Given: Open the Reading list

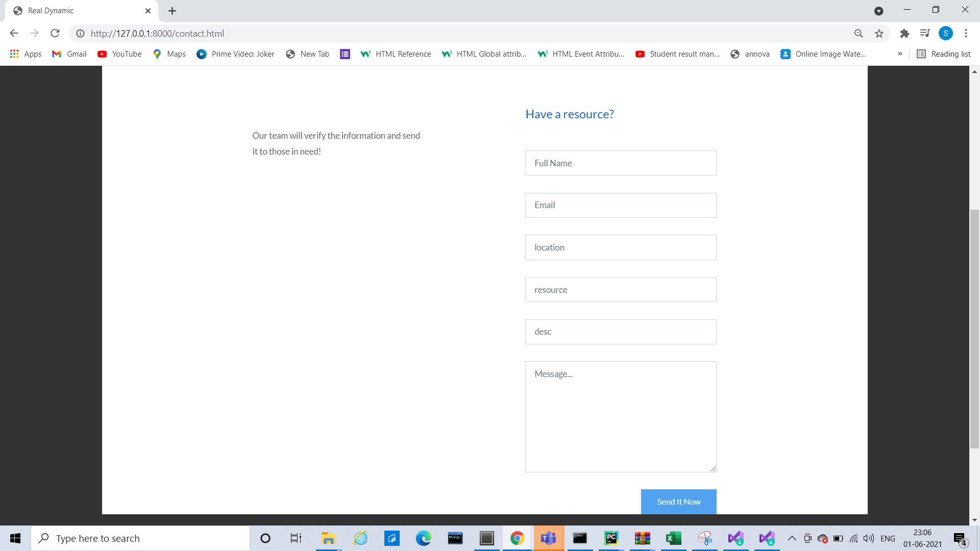Looking at the screenshot, I should pos(944,54).
